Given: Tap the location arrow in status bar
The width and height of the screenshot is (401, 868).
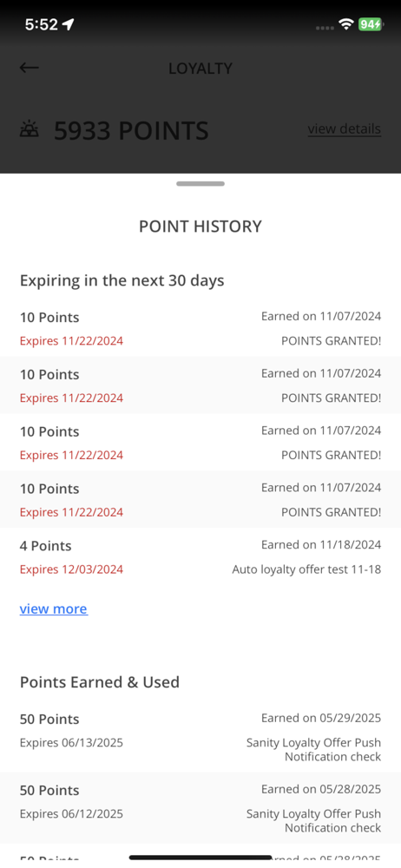Looking at the screenshot, I should [x=68, y=24].
